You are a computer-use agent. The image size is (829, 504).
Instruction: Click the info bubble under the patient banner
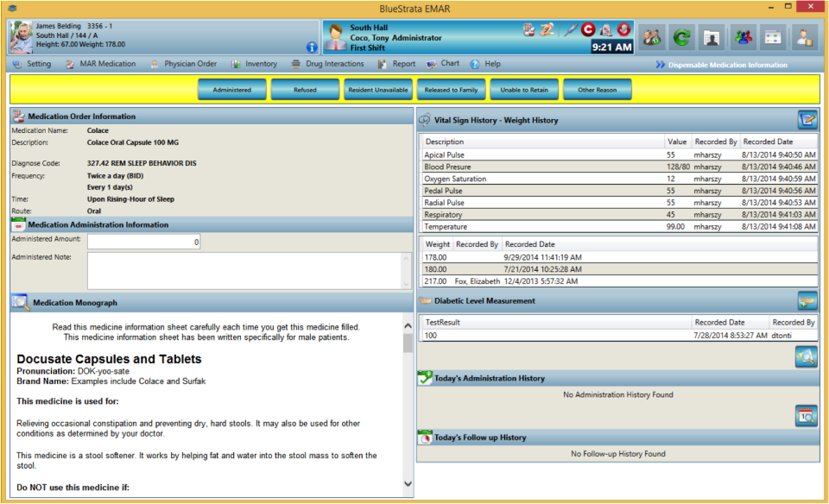[312, 47]
